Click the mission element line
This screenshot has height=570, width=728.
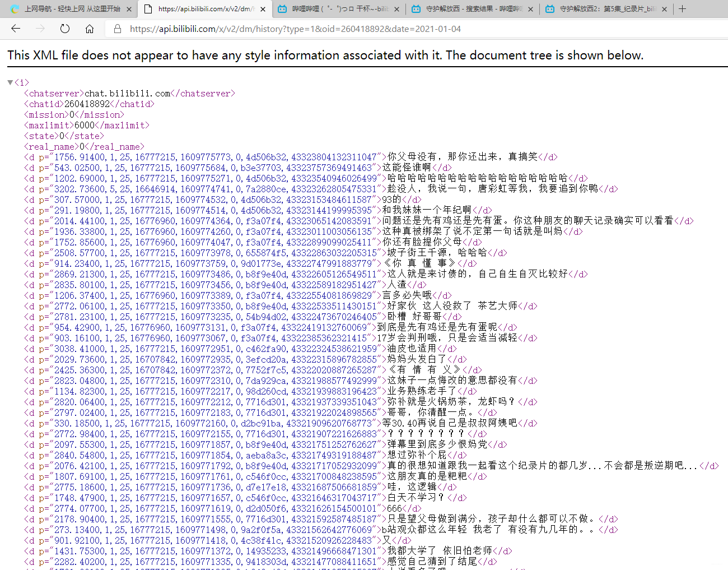(x=74, y=115)
